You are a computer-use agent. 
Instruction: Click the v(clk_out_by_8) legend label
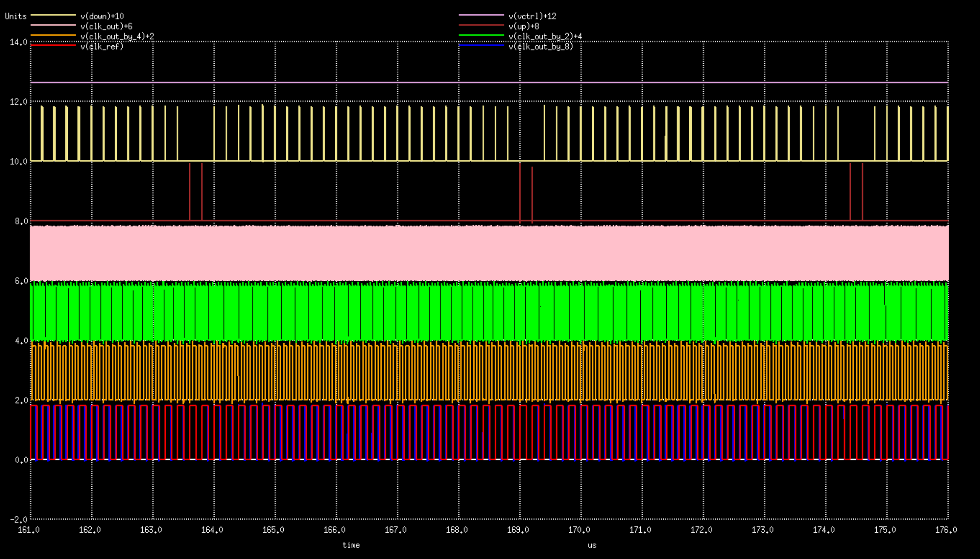pyautogui.click(x=540, y=46)
